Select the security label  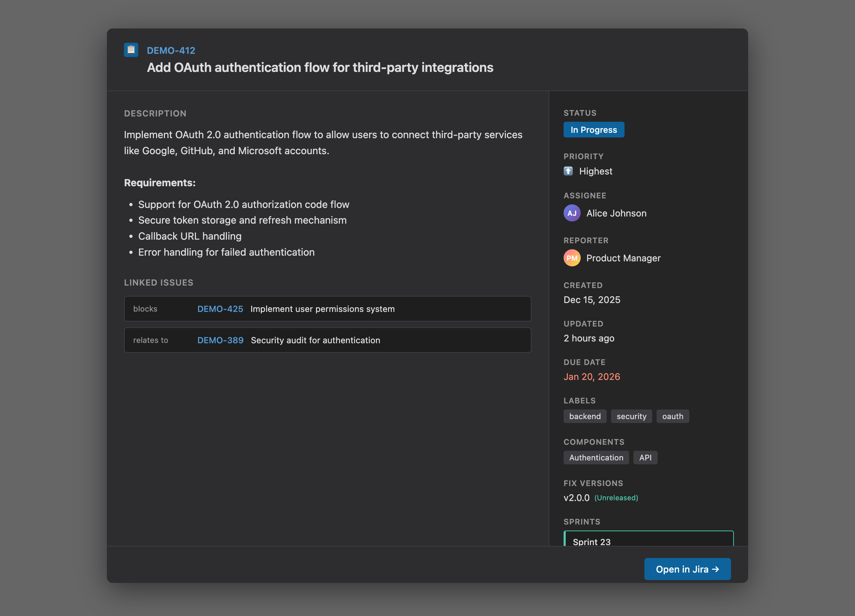(x=631, y=416)
